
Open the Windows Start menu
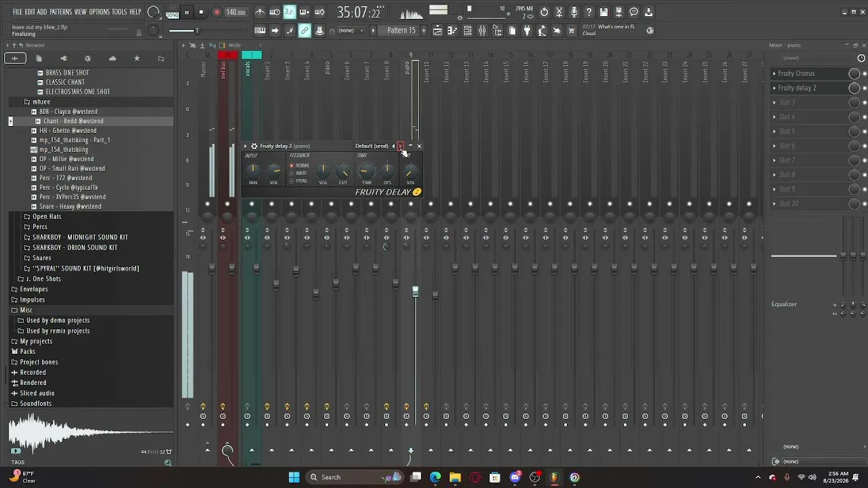click(294, 477)
